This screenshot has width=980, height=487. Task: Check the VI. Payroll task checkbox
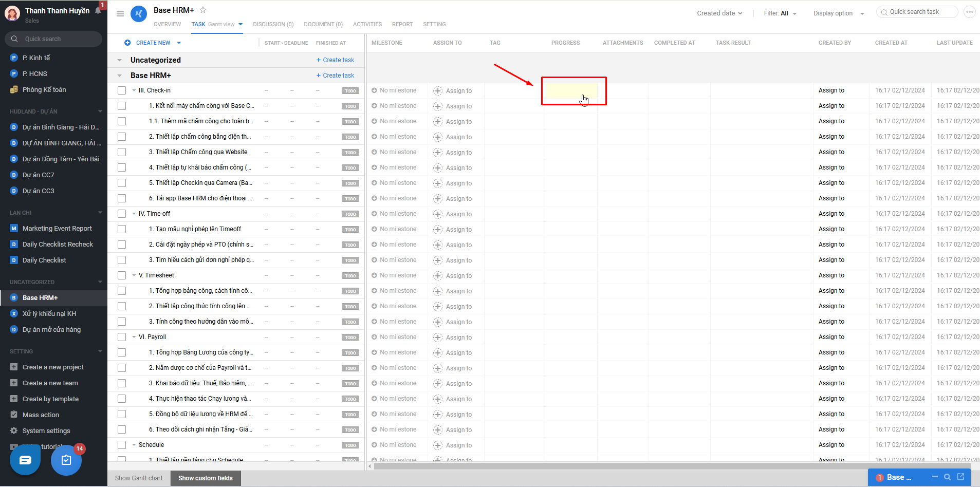click(122, 337)
